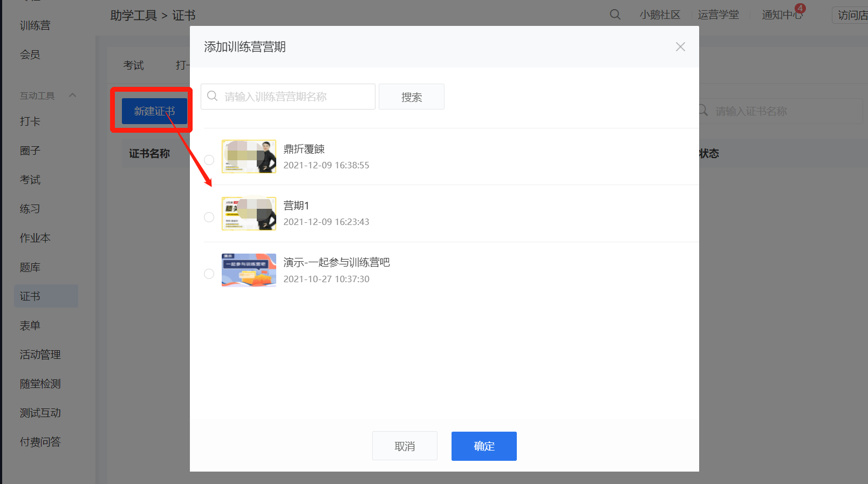868x484 pixels.
Task: Click the 取消 button
Action: (x=405, y=446)
